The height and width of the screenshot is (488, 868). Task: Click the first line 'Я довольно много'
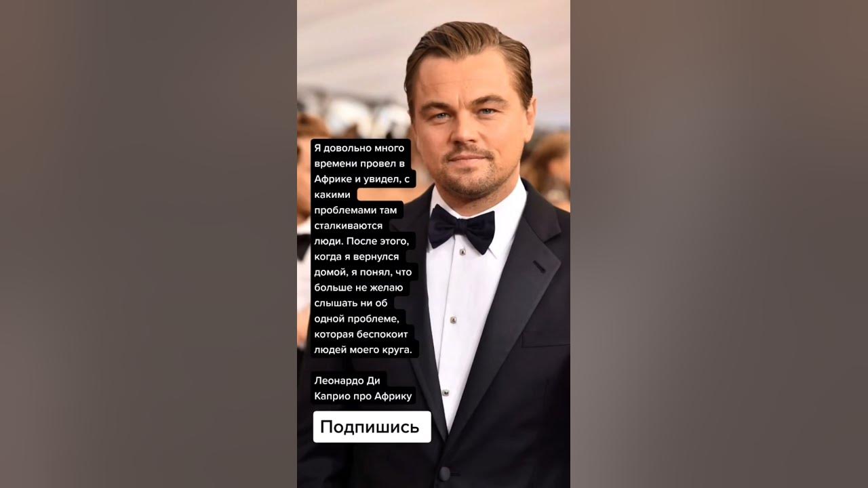[359, 148]
